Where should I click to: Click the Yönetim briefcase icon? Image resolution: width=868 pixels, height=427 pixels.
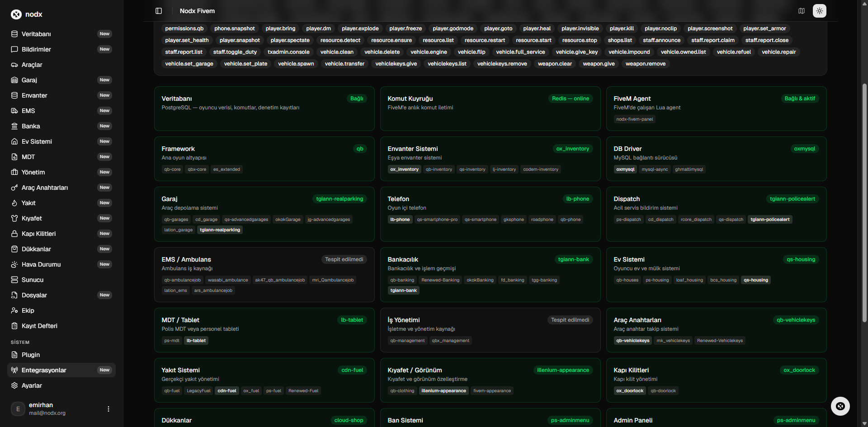[x=14, y=172]
